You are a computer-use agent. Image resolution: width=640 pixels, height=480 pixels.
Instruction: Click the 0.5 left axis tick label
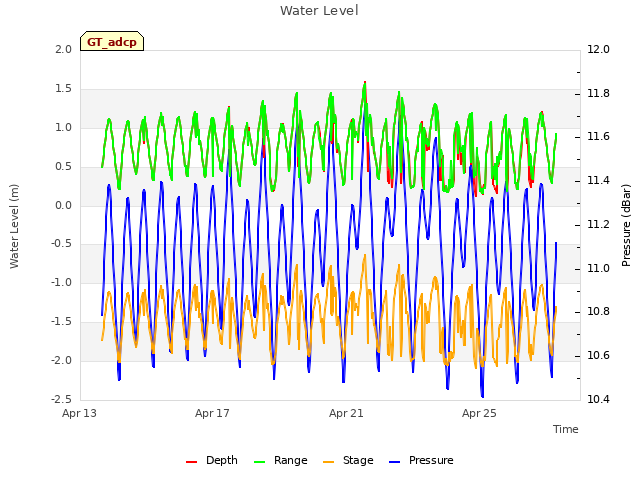63,167
